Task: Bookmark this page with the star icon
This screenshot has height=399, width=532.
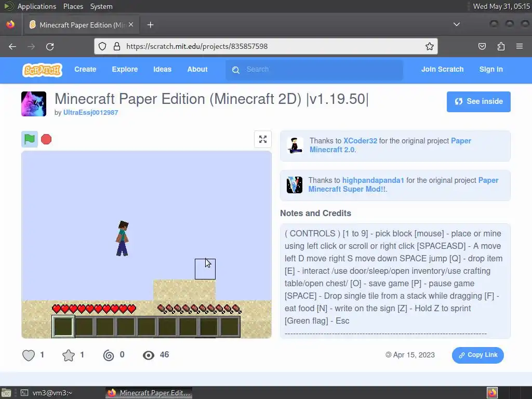Action: pos(430,46)
